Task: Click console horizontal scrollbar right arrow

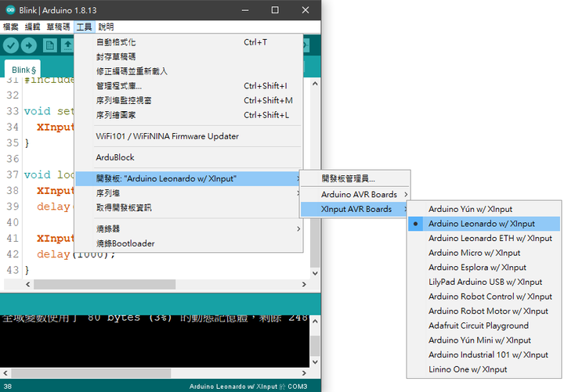Action: 304,373
